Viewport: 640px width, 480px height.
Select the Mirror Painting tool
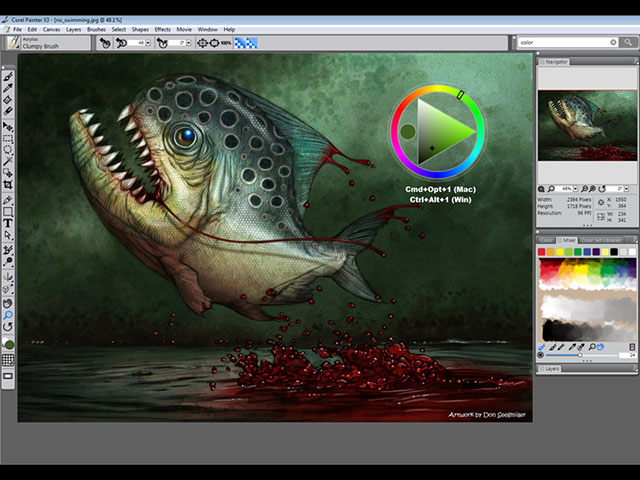(x=8, y=277)
